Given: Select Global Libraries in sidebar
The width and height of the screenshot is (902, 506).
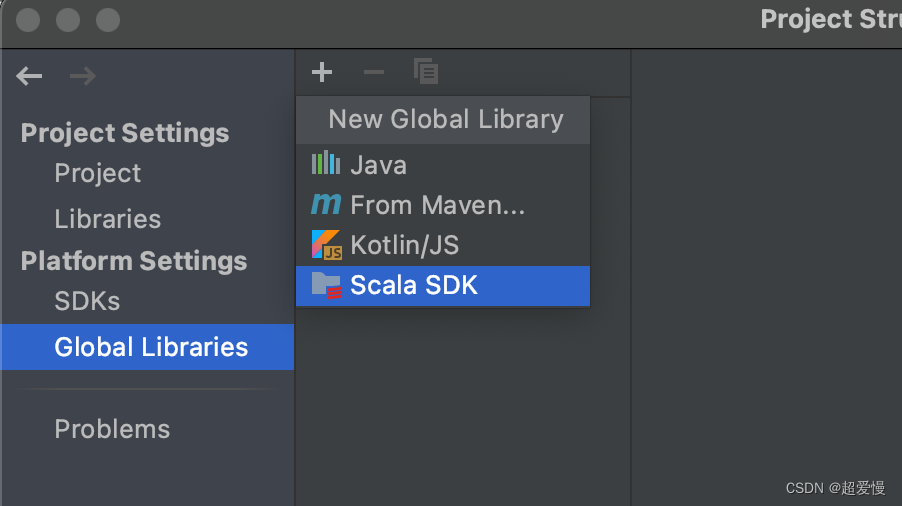Looking at the screenshot, I should [150, 347].
